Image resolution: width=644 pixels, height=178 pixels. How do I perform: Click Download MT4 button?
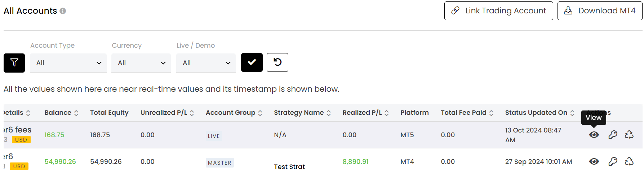pyautogui.click(x=600, y=11)
